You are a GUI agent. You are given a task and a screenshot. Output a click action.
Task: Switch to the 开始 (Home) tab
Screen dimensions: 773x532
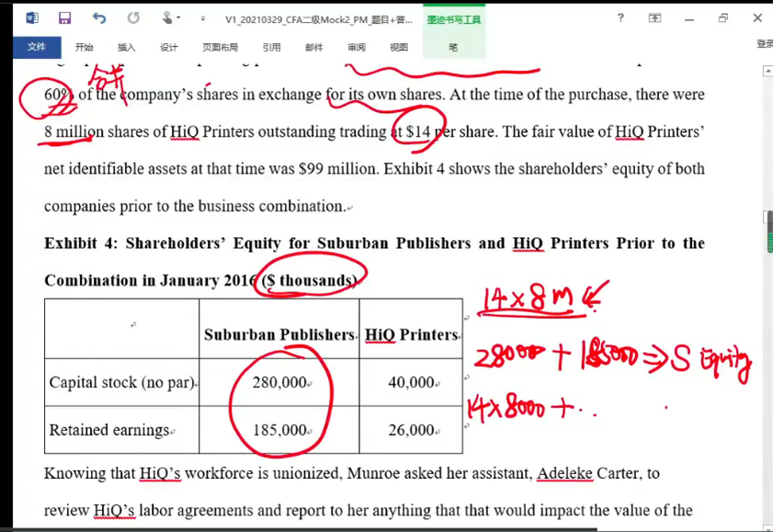[85, 47]
